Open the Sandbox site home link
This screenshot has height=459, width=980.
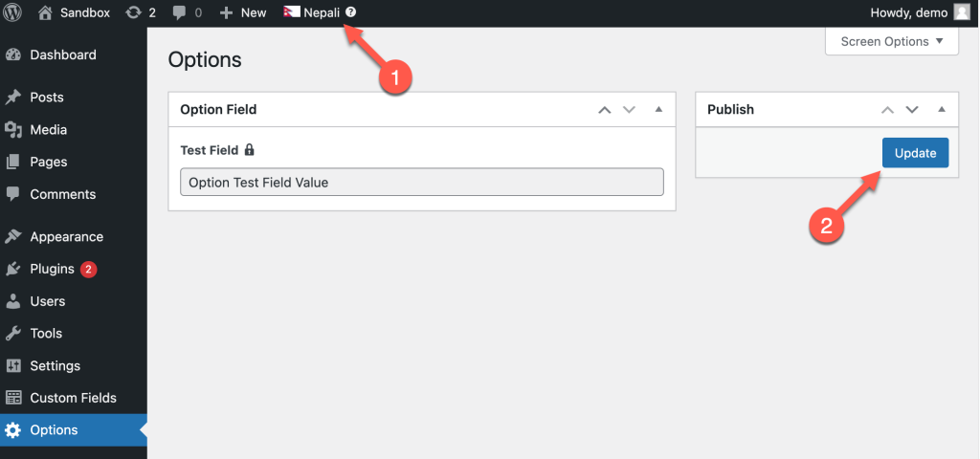(x=72, y=12)
